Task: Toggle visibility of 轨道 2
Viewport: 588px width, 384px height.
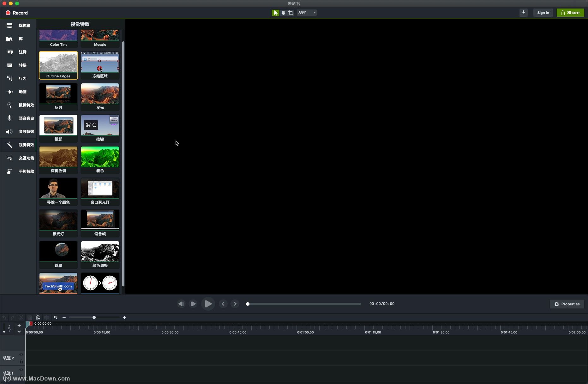Action: tap(21, 354)
